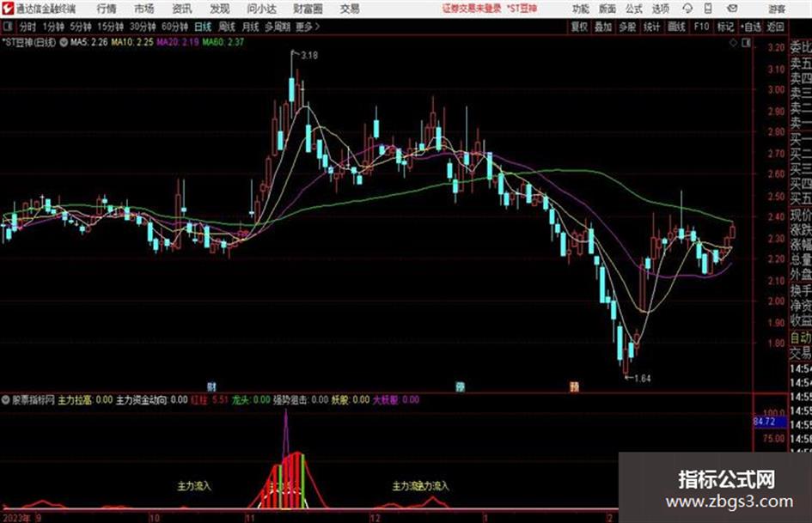This screenshot has width=812, height=523.
Task: Expand the sub-chart indicator dropdown arrow
Action: pos(6,399)
